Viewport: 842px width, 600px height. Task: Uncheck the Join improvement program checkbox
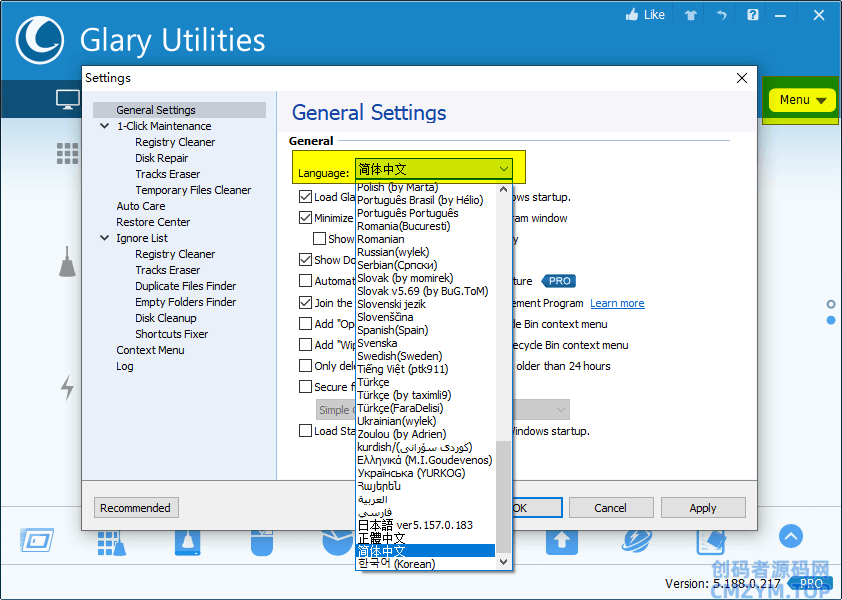[x=306, y=302]
